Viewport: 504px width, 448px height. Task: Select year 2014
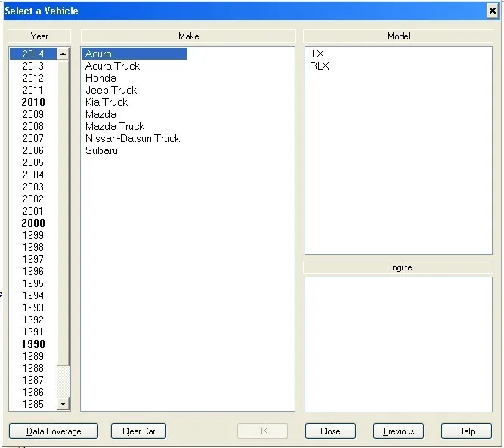(33, 54)
